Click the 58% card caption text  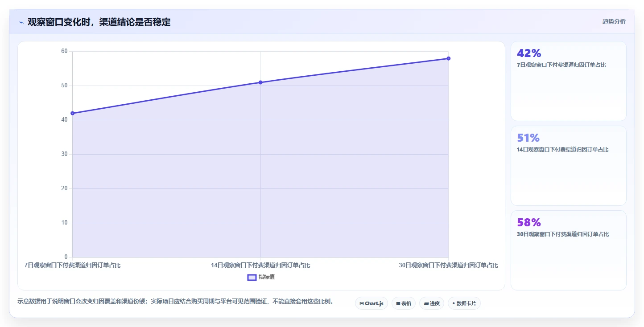click(x=562, y=234)
